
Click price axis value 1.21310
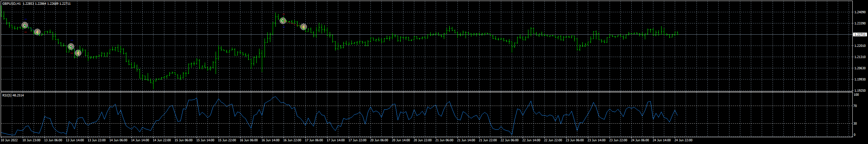(860, 57)
